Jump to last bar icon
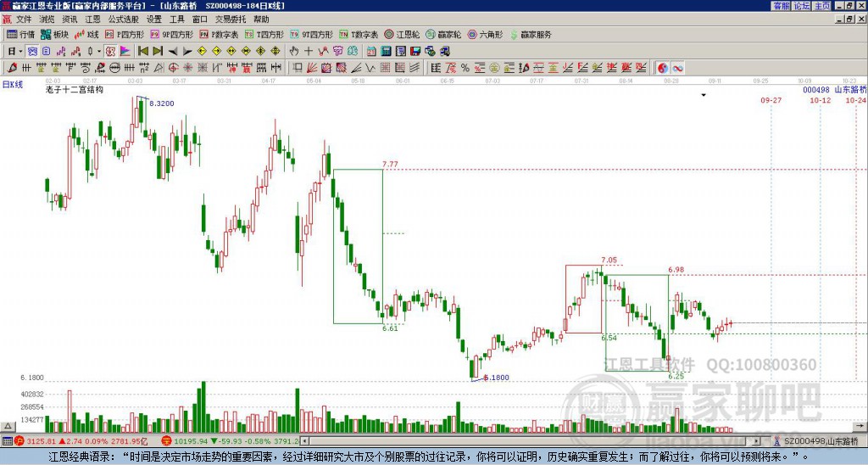 point(158,52)
